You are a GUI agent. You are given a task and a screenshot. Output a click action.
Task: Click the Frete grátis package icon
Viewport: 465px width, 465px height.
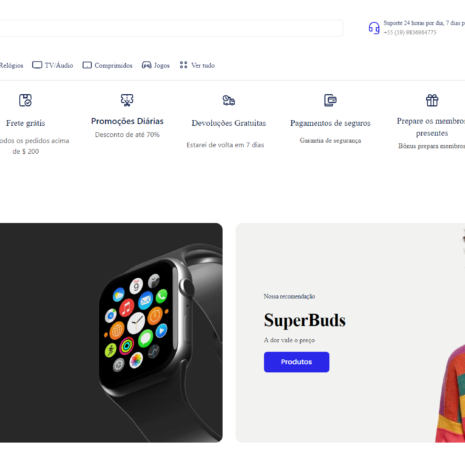25,100
